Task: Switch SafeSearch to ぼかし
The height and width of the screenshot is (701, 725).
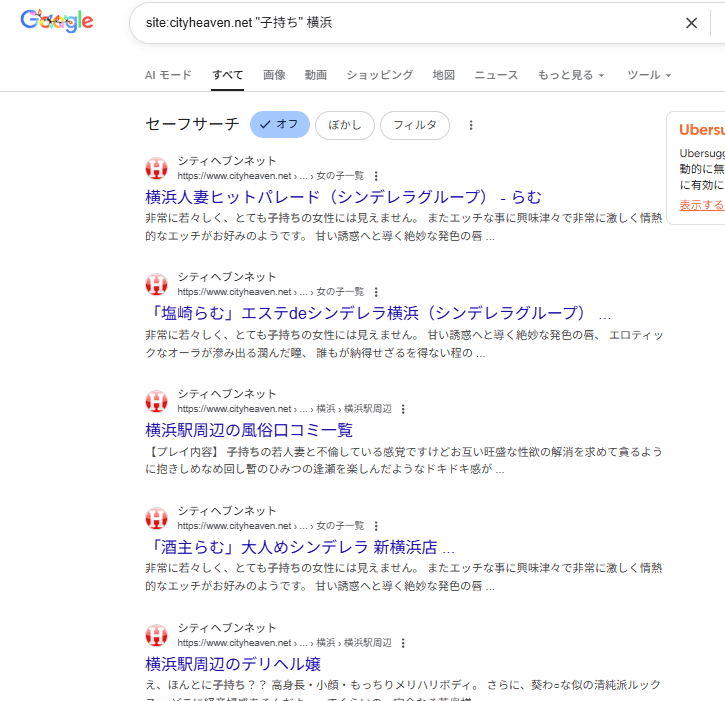Action: 345,125
